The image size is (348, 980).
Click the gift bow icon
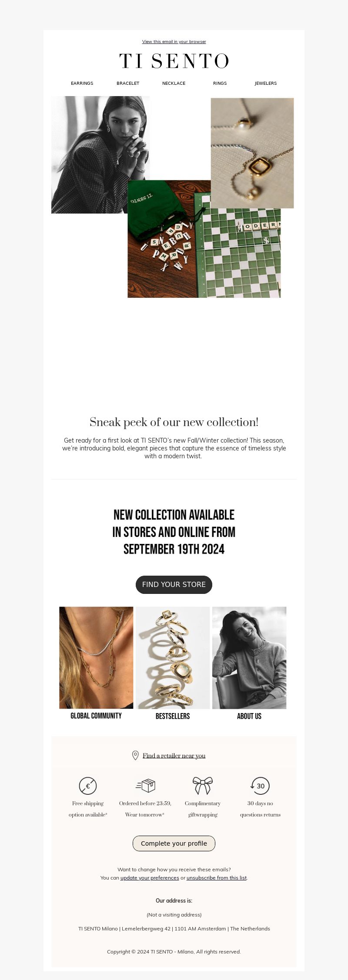coord(203,785)
